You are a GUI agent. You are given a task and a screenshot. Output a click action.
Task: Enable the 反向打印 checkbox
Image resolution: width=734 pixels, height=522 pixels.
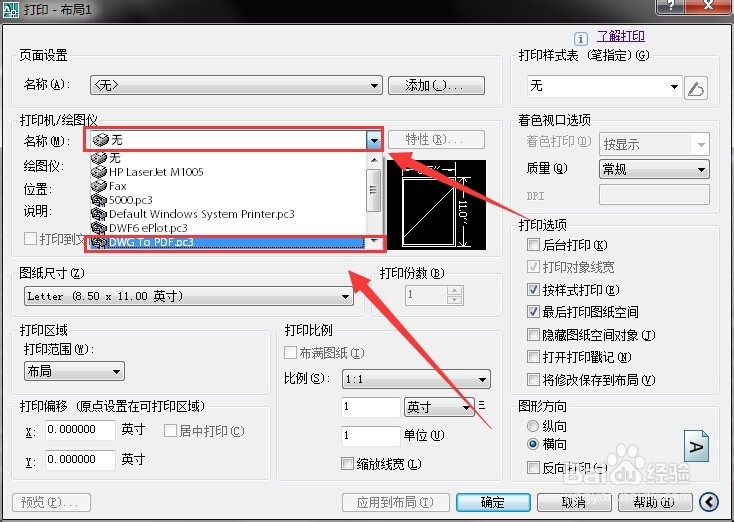[x=533, y=467]
